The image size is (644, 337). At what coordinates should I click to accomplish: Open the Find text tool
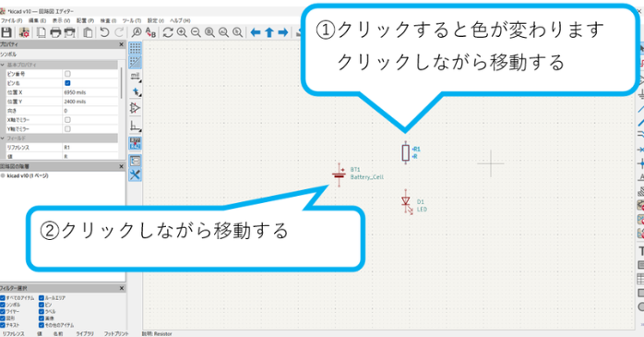137,32
